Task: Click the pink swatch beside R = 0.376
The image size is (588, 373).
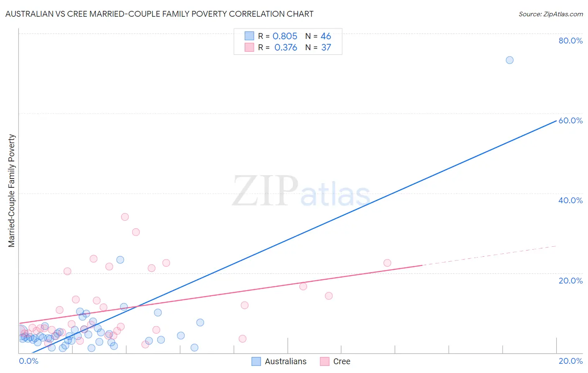Action: coord(249,47)
